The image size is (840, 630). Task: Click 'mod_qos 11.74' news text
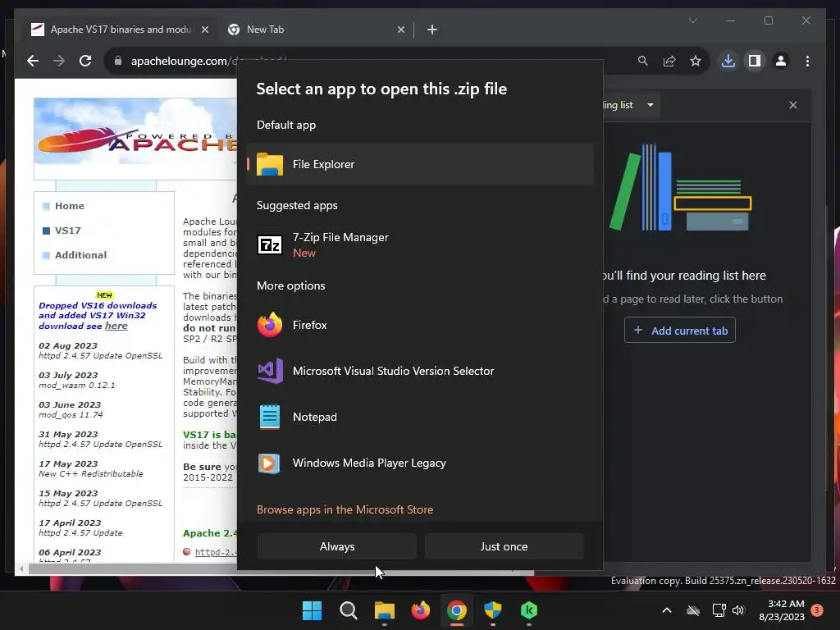coord(71,414)
